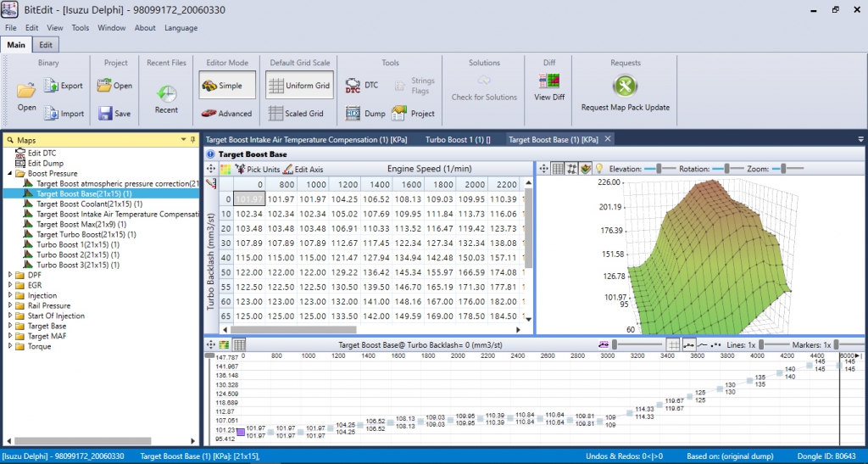Switch to Turbo Boost 1 tab
The height and width of the screenshot is (464, 868).
click(458, 139)
